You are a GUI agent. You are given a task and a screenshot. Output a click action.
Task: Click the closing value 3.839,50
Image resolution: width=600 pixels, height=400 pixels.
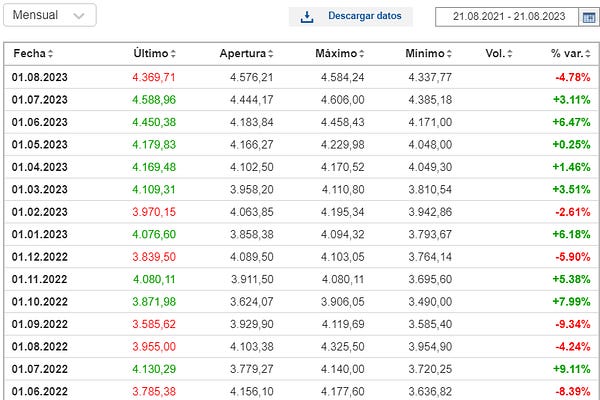154,257
